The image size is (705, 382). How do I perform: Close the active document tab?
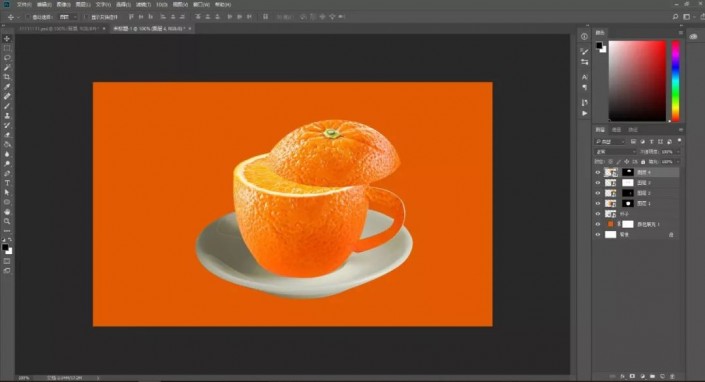pyautogui.click(x=190, y=28)
